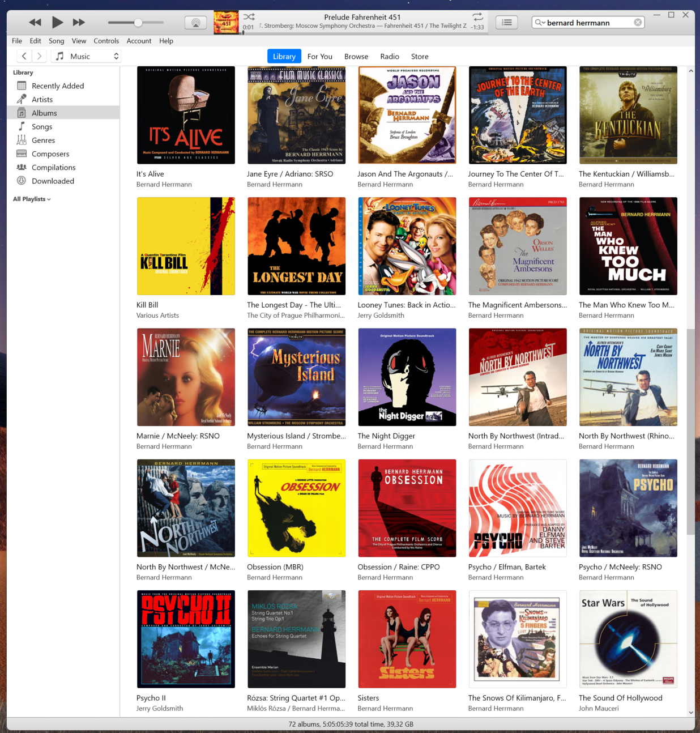Screen dimensions: 700x733
Task: Open the View menu
Action: click(x=79, y=41)
